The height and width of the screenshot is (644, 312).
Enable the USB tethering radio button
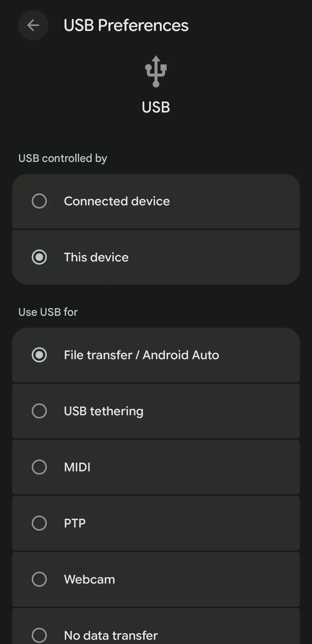tap(39, 411)
